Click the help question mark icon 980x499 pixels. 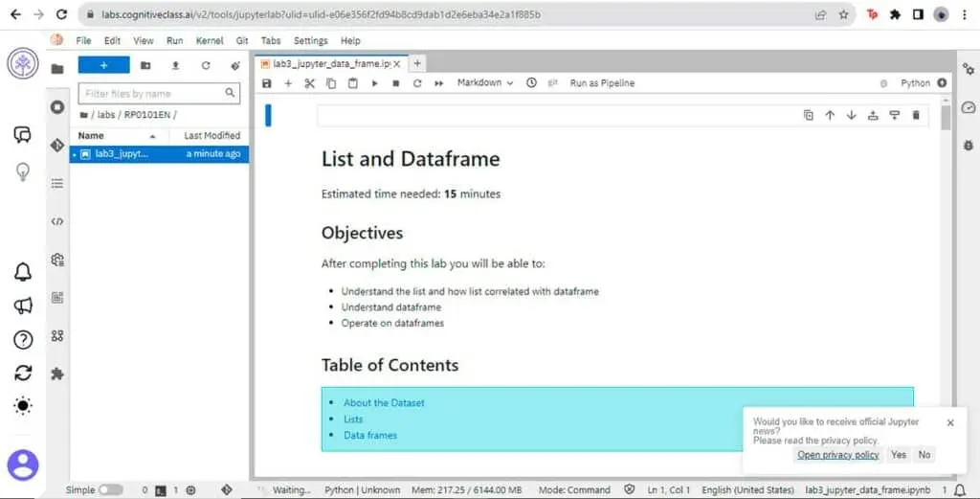click(23, 340)
